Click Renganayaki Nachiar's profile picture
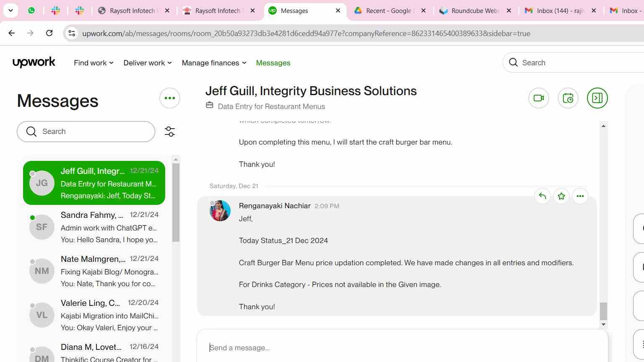This screenshot has width=644, height=362. pyautogui.click(x=220, y=210)
